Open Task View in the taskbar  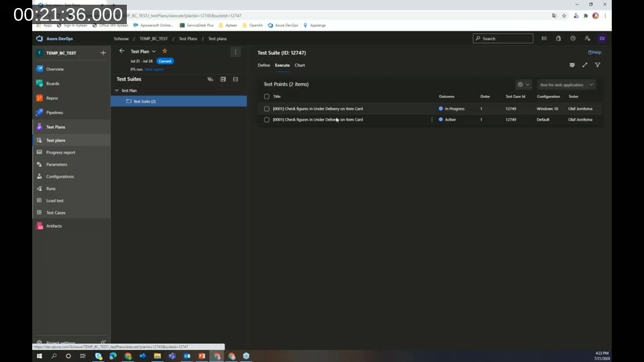(83, 356)
